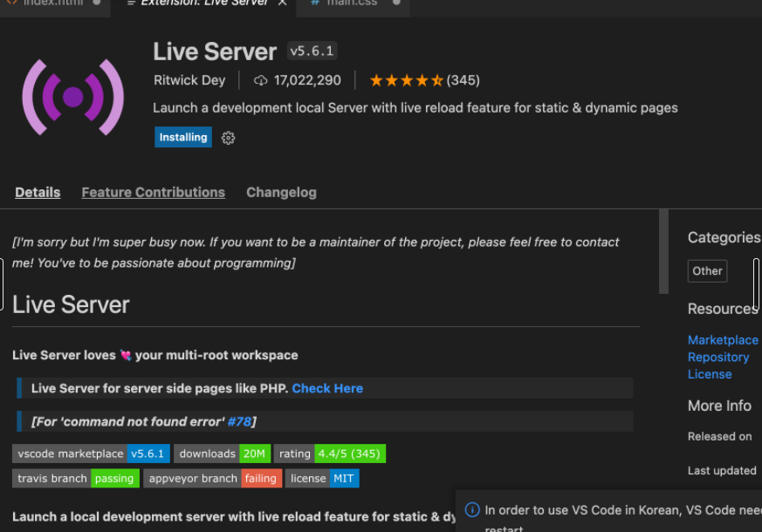This screenshot has width=762, height=532.
Task: Open the Feature Contributions tab
Action: [153, 192]
